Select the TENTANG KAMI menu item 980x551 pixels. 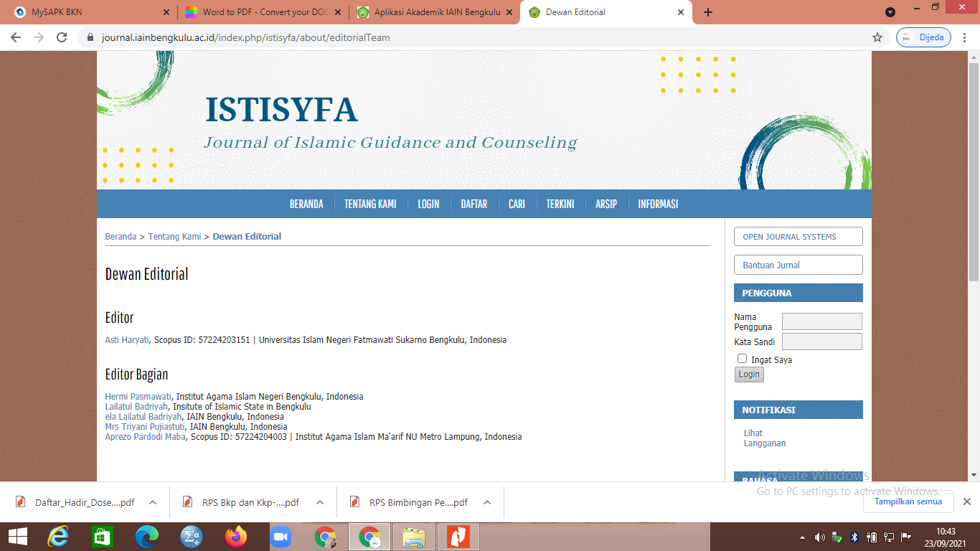point(370,204)
